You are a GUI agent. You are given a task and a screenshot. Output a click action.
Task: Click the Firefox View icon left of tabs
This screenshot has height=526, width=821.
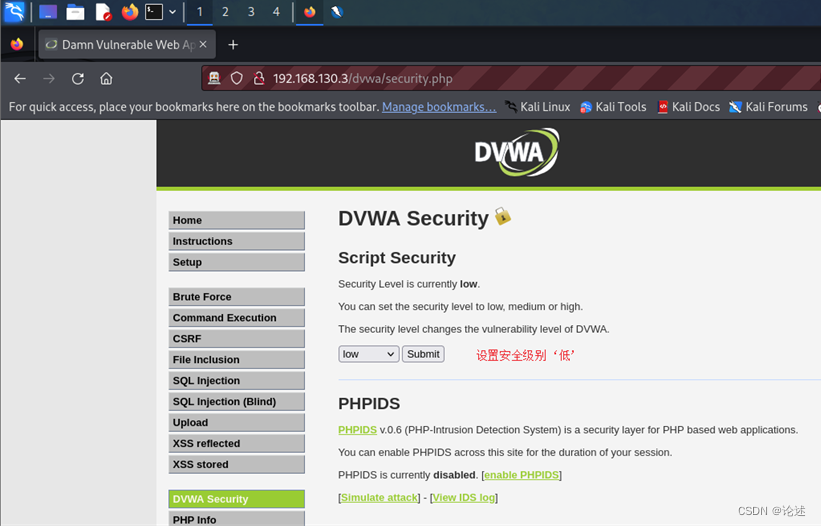point(17,44)
